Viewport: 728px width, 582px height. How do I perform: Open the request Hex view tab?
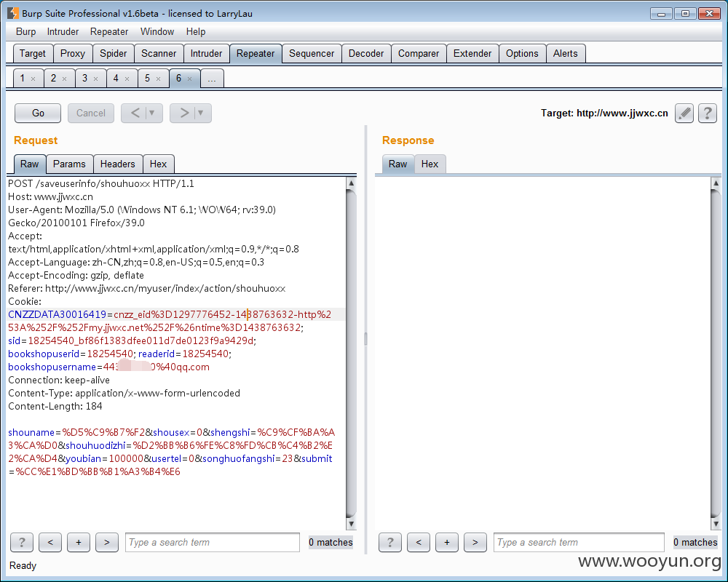click(158, 164)
